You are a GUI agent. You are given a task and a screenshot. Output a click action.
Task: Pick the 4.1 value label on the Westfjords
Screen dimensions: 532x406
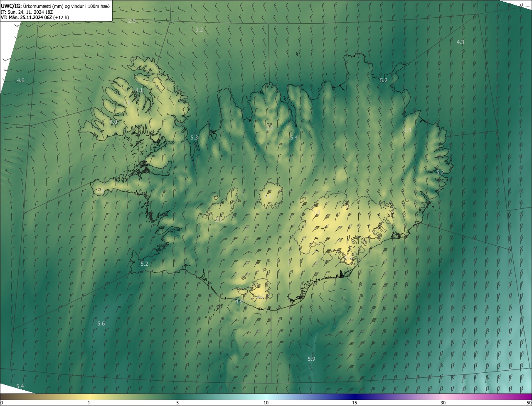tap(139, 90)
